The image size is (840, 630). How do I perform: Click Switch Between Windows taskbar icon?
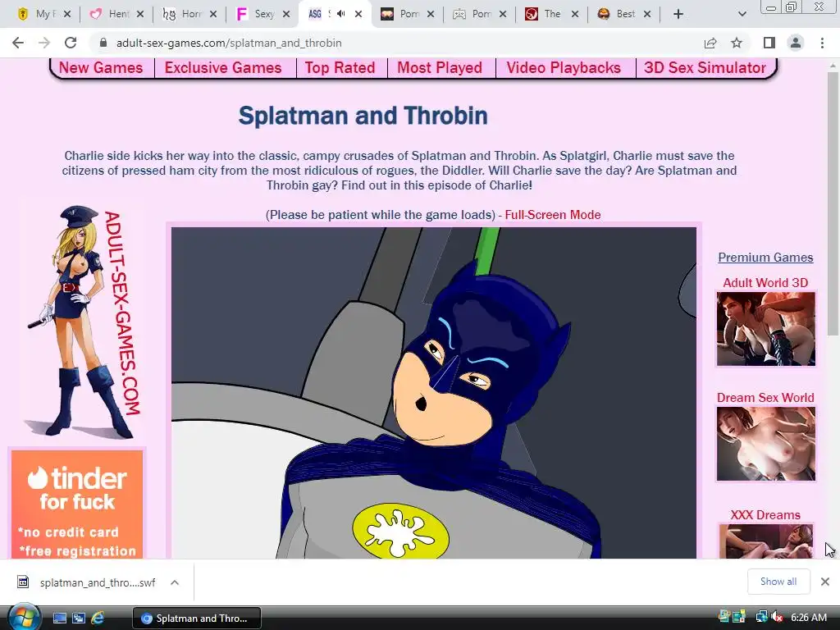[78, 619]
